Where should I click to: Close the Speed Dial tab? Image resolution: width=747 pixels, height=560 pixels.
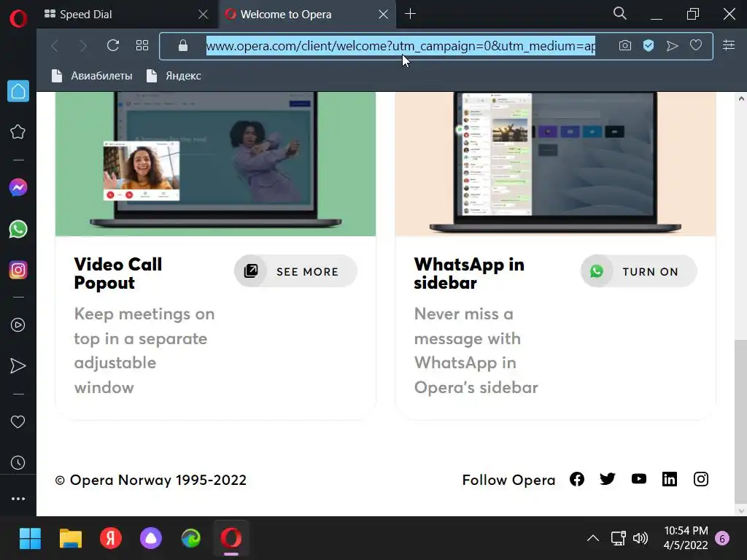point(204,15)
